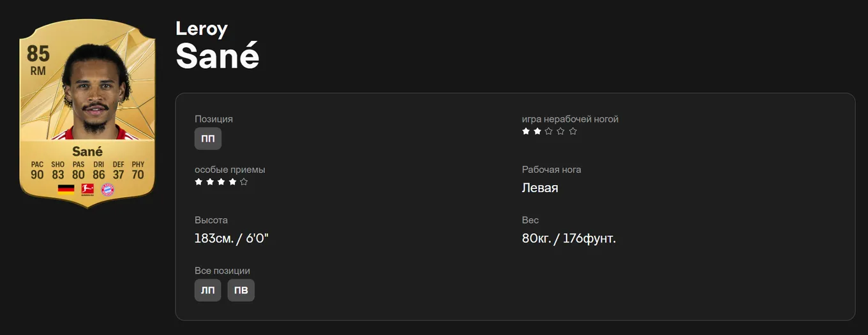Click the Bayern Munich club badge
868x335 pixels.
tap(107, 189)
